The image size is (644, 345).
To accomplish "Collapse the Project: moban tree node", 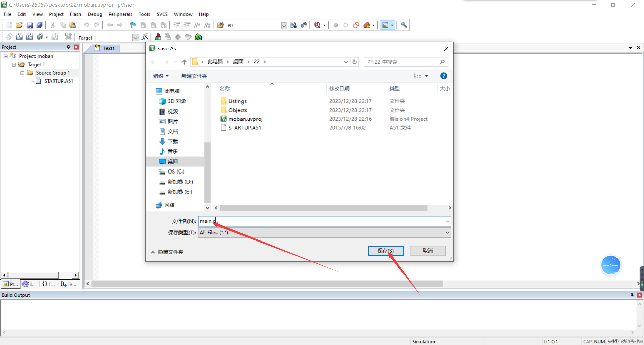I will [5, 56].
